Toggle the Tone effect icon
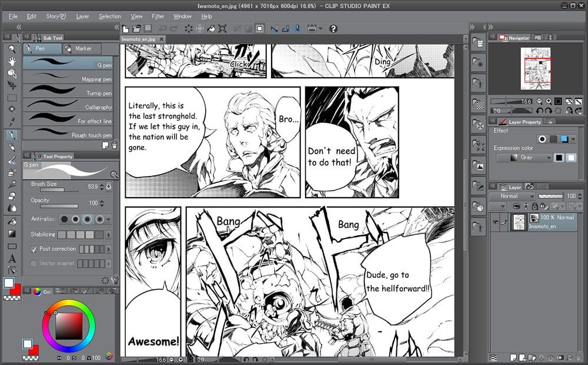 (553, 140)
